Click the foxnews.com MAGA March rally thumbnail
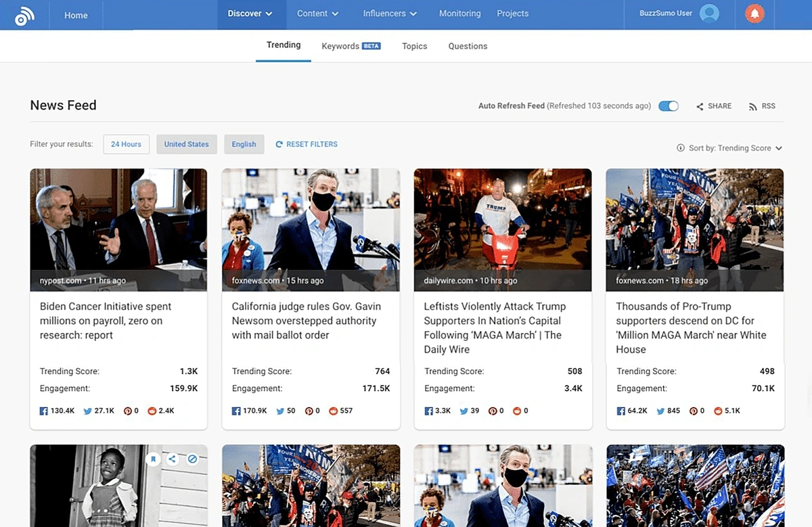 (x=695, y=230)
